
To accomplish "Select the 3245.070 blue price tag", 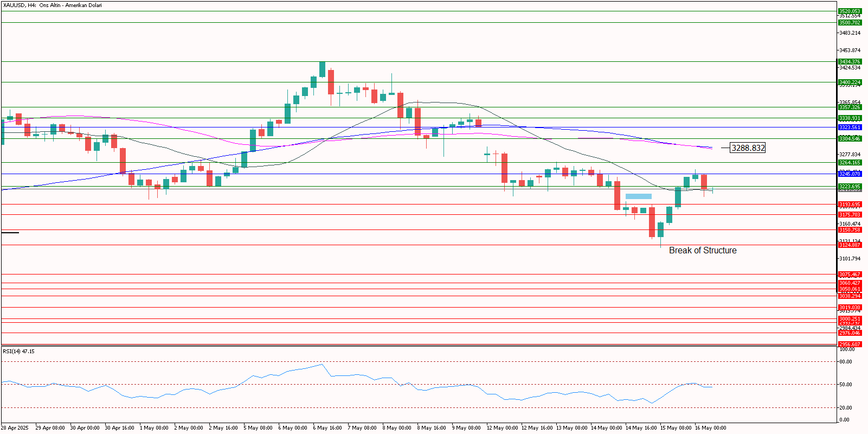I will pyautogui.click(x=850, y=174).
